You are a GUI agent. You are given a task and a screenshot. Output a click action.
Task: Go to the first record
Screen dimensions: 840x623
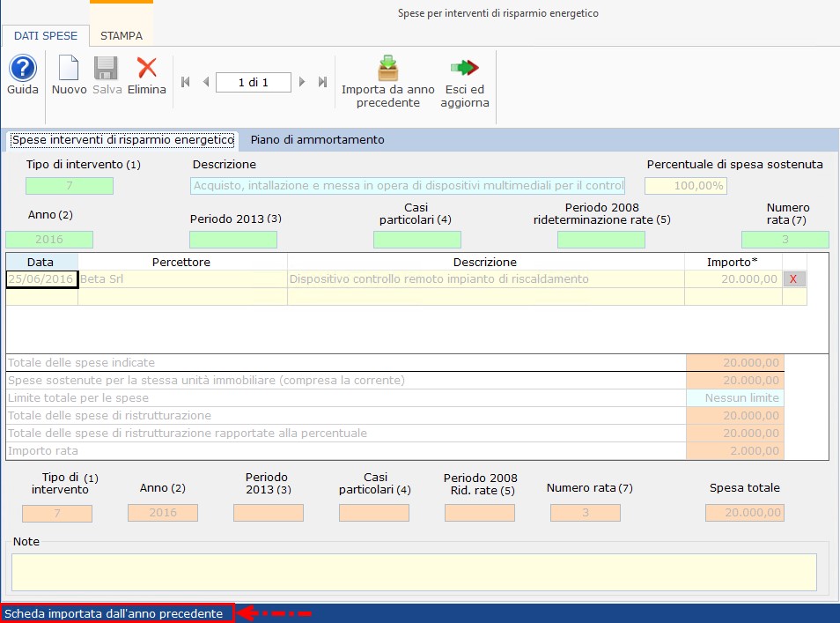click(186, 82)
